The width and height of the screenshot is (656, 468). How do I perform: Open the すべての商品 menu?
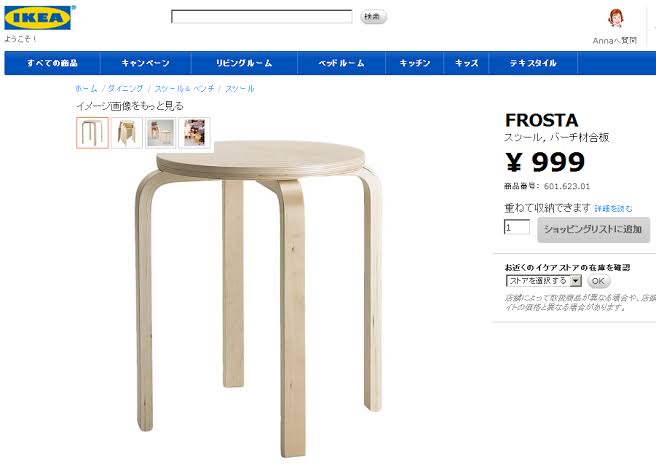(x=52, y=63)
